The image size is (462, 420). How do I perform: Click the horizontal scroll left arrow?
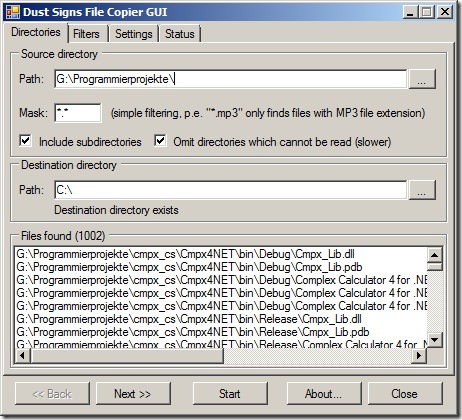pyautogui.click(x=23, y=356)
